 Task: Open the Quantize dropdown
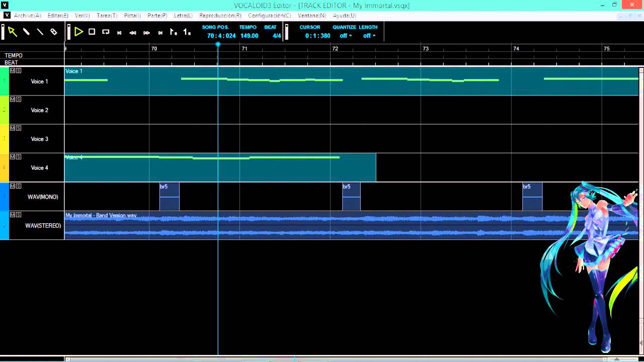[x=346, y=36]
